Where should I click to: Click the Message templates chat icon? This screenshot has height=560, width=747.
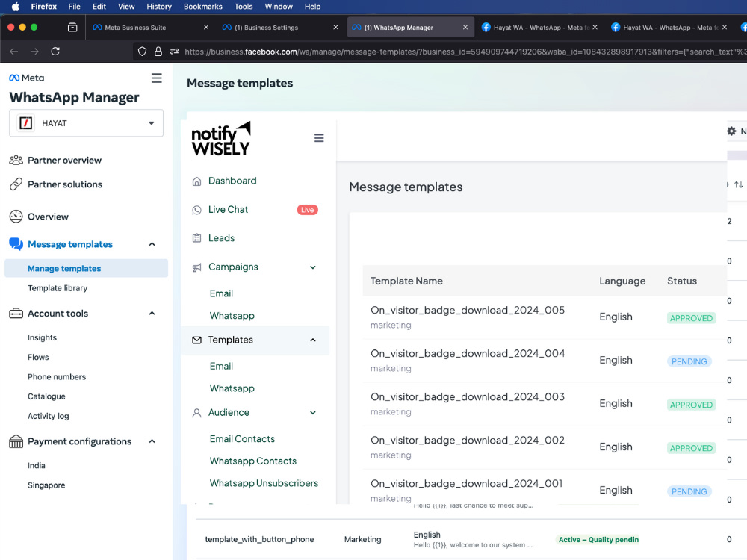[x=16, y=244]
